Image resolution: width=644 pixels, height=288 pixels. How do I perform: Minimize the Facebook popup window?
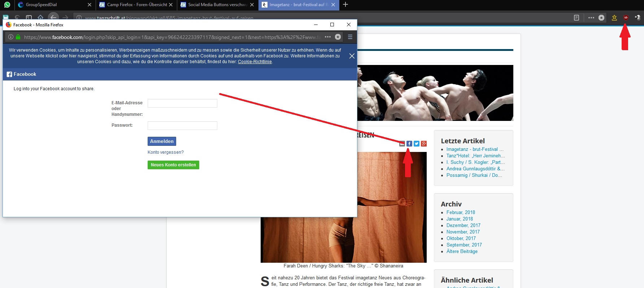[316, 25]
